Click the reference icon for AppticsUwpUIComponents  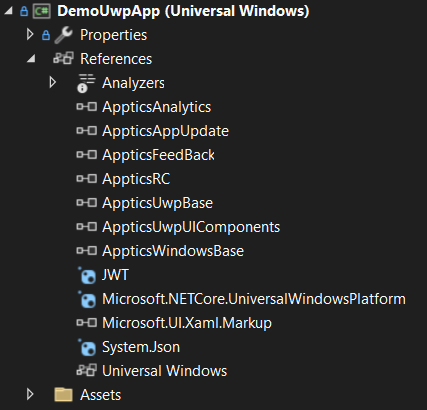tap(87, 227)
